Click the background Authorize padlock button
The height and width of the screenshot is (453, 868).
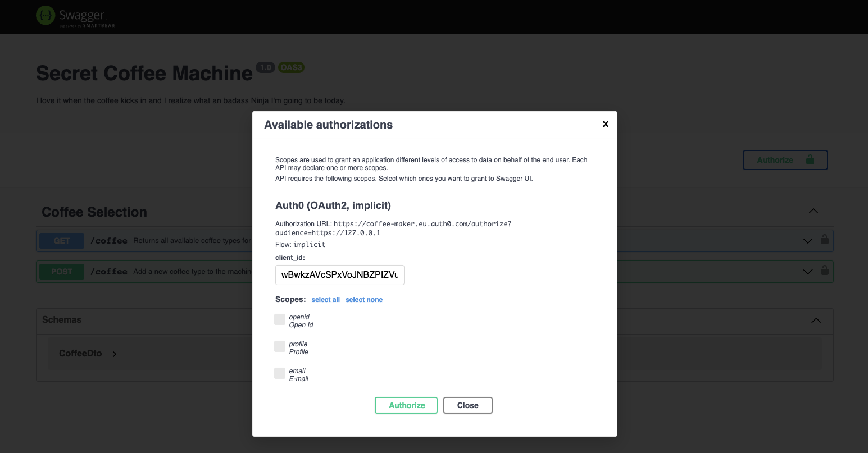coord(785,160)
